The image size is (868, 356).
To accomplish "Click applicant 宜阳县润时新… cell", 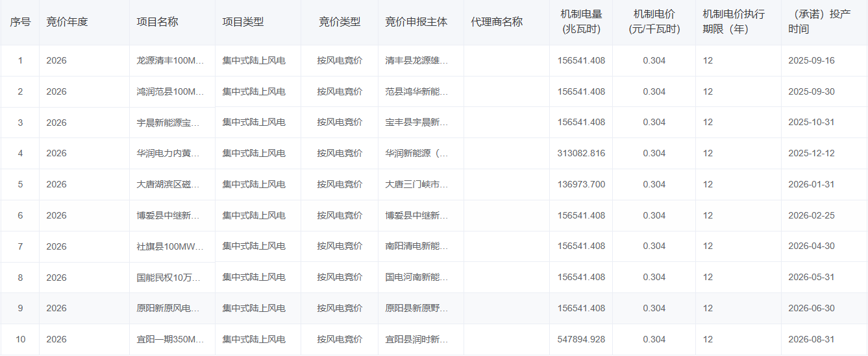I will point(417,340).
